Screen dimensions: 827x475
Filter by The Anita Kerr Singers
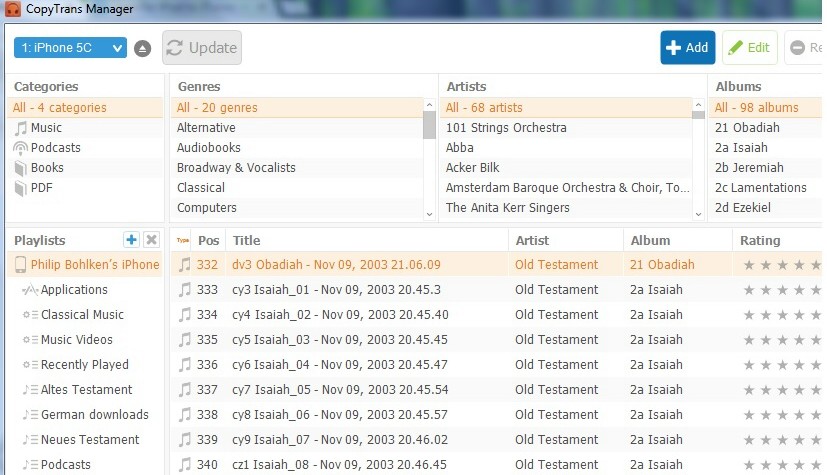pyautogui.click(x=566, y=208)
